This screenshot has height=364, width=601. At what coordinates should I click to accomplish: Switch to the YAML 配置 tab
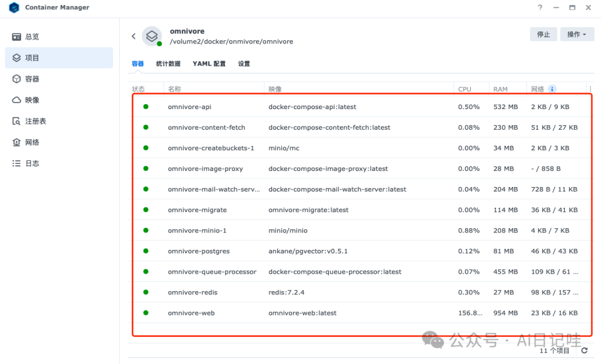pos(209,63)
